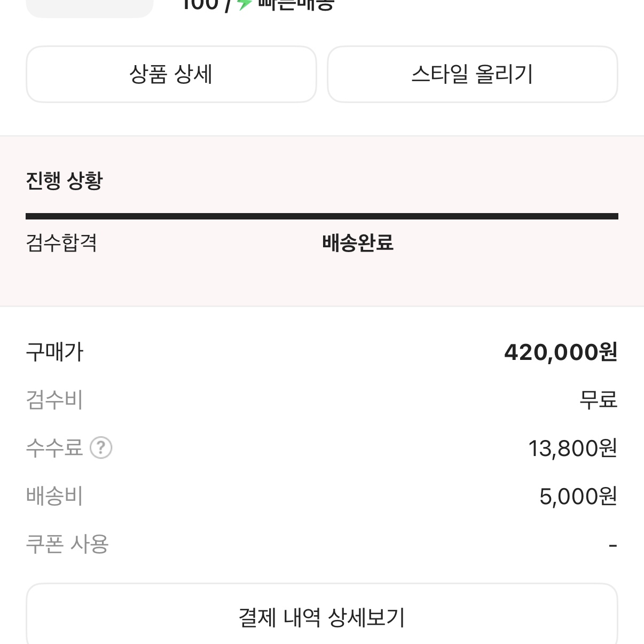The width and height of the screenshot is (644, 644).
Task: Select the 구매가 label
Action: pos(55,352)
